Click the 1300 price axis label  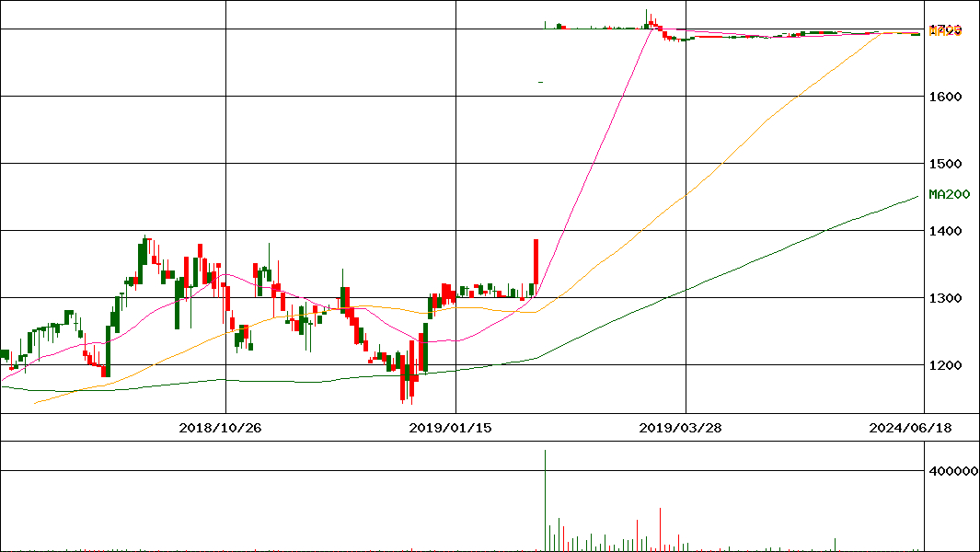point(945,298)
